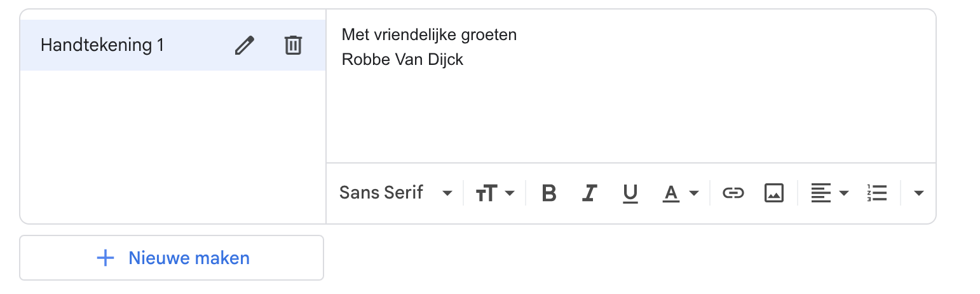Image resolution: width=980 pixels, height=294 pixels.
Task: Toggle bold formatting in signature toolbar
Action: click(549, 193)
